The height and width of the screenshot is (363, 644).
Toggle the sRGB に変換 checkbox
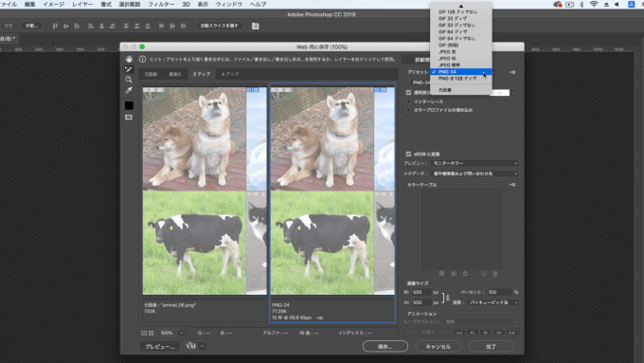tap(408, 154)
